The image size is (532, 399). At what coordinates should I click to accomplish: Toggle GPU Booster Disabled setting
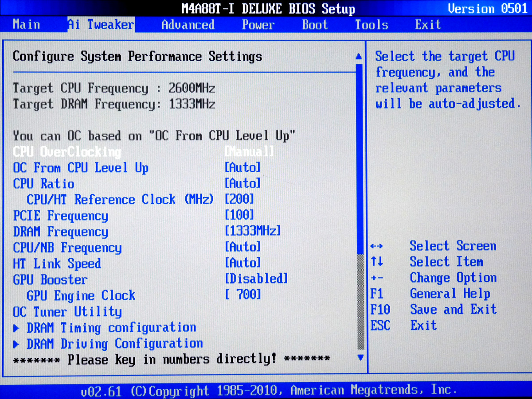[x=256, y=279]
